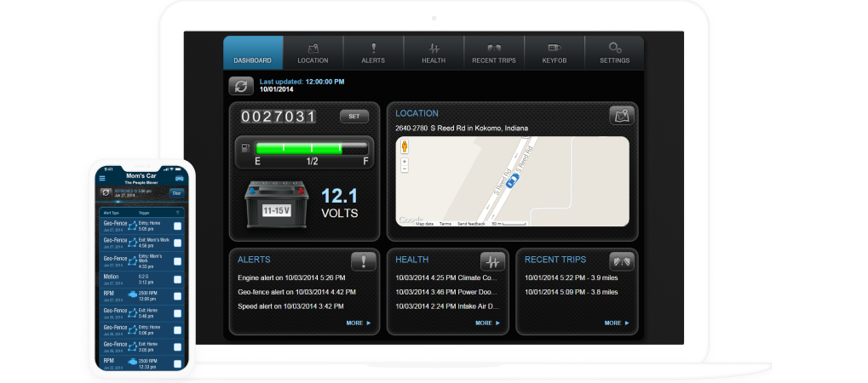The height and width of the screenshot is (383, 868).
Task: Tap the Clear button on the phone
Action: pyautogui.click(x=176, y=193)
